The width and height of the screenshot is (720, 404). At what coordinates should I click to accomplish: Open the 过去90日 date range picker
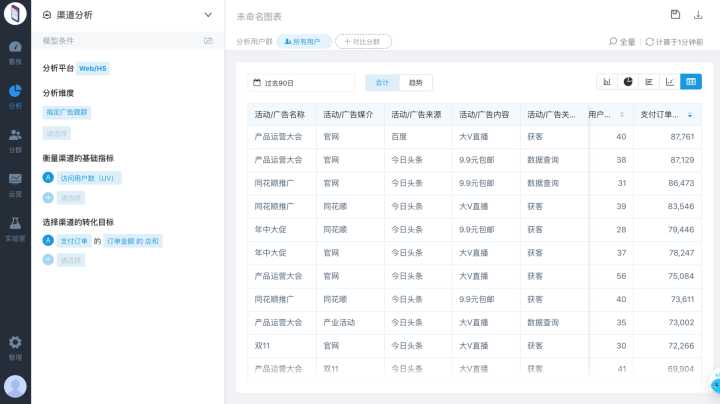pyautogui.click(x=301, y=83)
